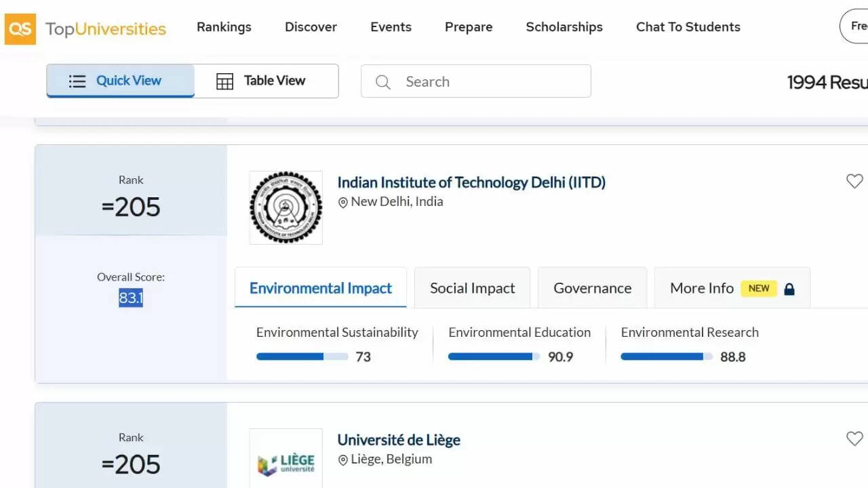The height and width of the screenshot is (488, 868).
Task: Click the Environmental Education progress bar
Action: 494,357
